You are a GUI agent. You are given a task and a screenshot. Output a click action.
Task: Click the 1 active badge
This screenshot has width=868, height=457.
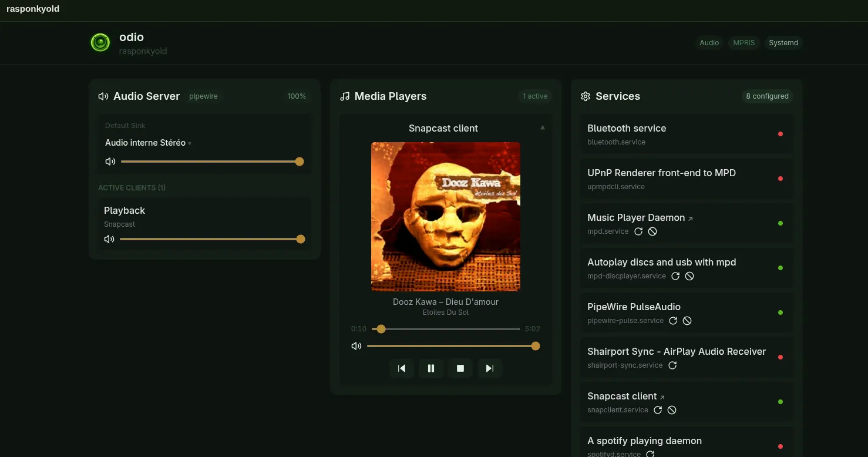click(x=535, y=96)
